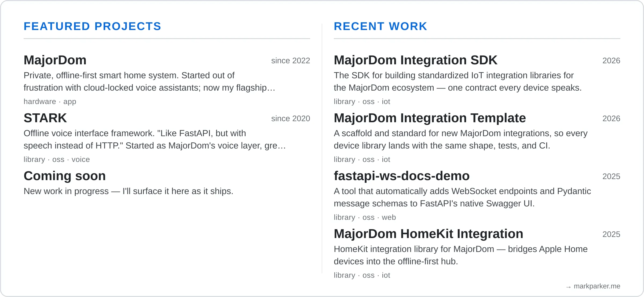Click the MajorDom project title

pos(55,60)
